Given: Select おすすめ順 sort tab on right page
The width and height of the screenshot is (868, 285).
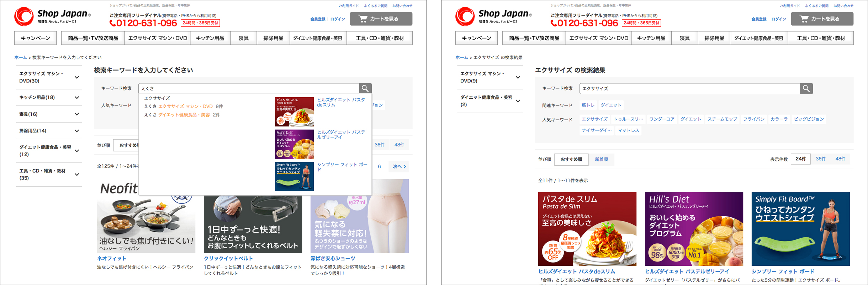Looking at the screenshot, I should 571,159.
